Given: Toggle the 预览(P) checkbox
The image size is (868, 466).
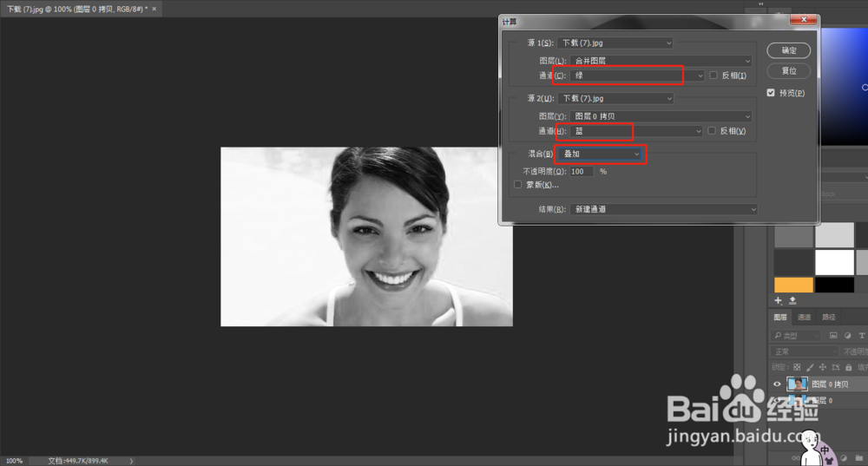Looking at the screenshot, I should coord(771,93).
